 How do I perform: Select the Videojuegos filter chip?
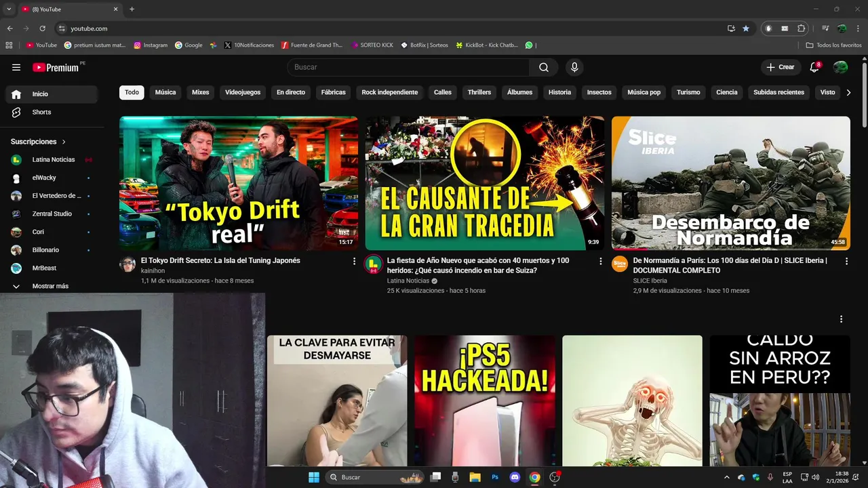pos(243,92)
